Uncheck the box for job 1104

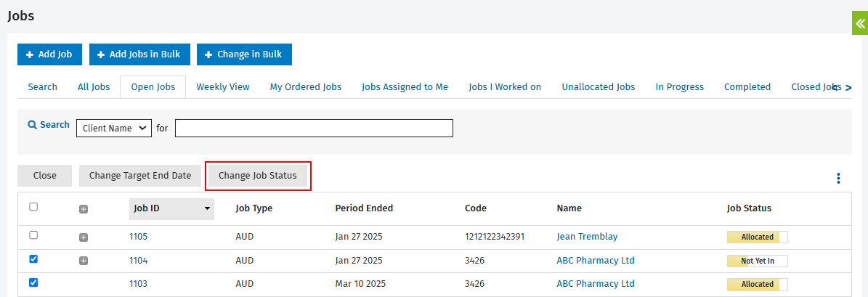(33, 259)
